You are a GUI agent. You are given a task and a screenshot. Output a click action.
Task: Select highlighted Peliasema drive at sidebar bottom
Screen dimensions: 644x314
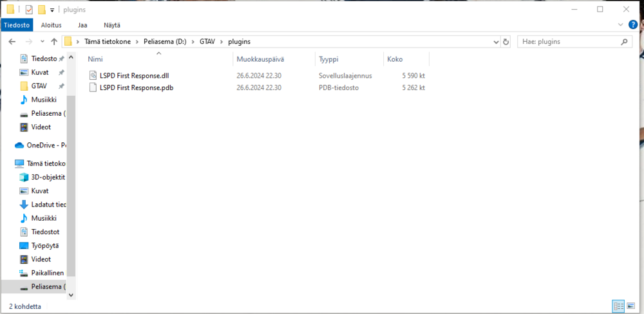coord(33,286)
